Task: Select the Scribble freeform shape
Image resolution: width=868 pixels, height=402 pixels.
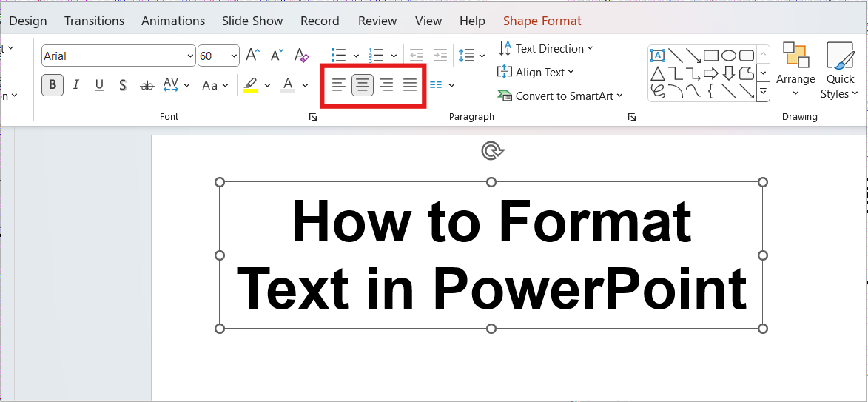Action: point(658,91)
